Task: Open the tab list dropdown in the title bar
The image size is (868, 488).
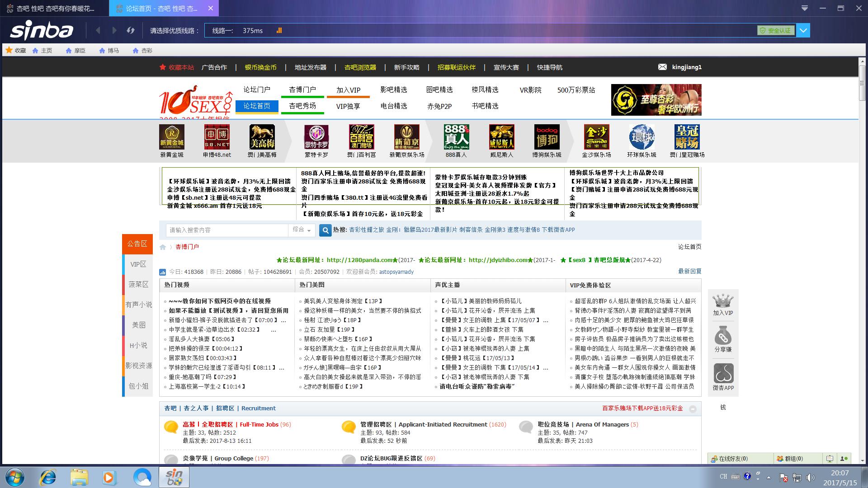Action: coord(804,8)
